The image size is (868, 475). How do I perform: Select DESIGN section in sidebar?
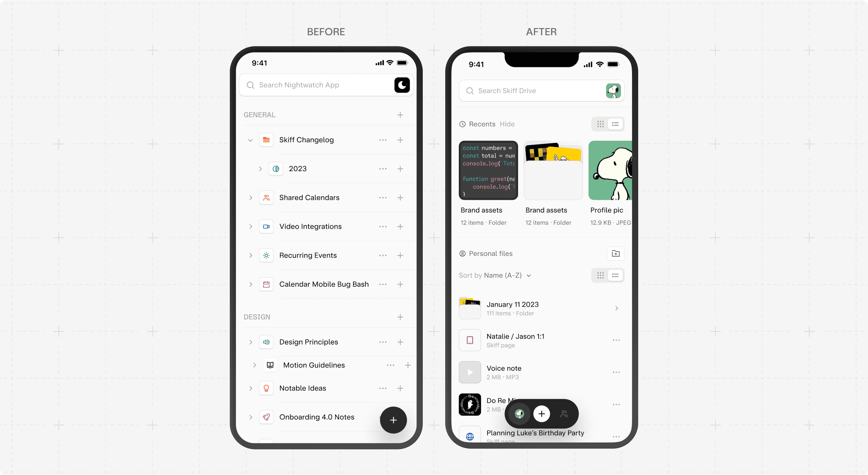[x=257, y=316]
